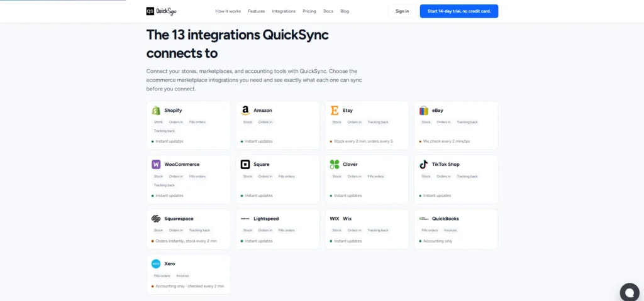The width and height of the screenshot is (644, 301).
Task: Click 'Orders instantly, stock every 2 min' status
Action: (184, 241)
